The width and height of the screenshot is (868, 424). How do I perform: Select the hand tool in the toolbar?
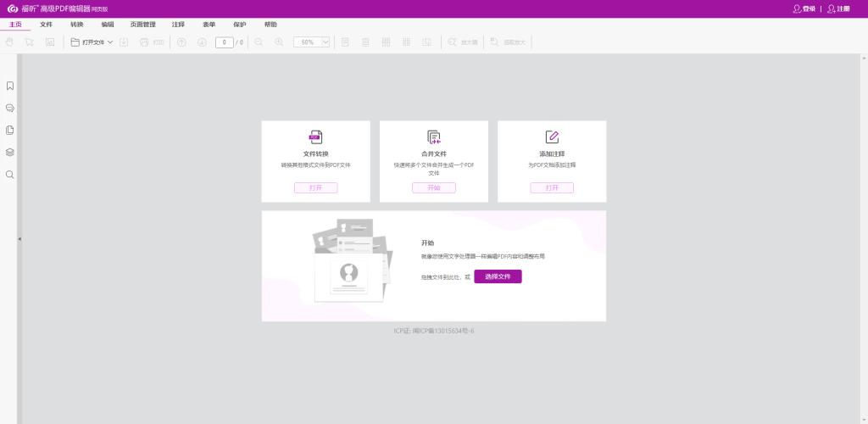tap(10, 42)
